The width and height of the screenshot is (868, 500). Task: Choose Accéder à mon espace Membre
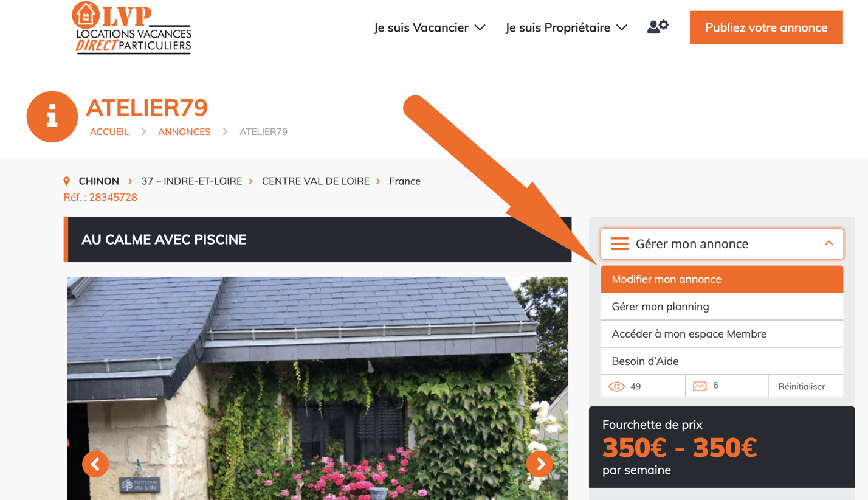point(722,334)
